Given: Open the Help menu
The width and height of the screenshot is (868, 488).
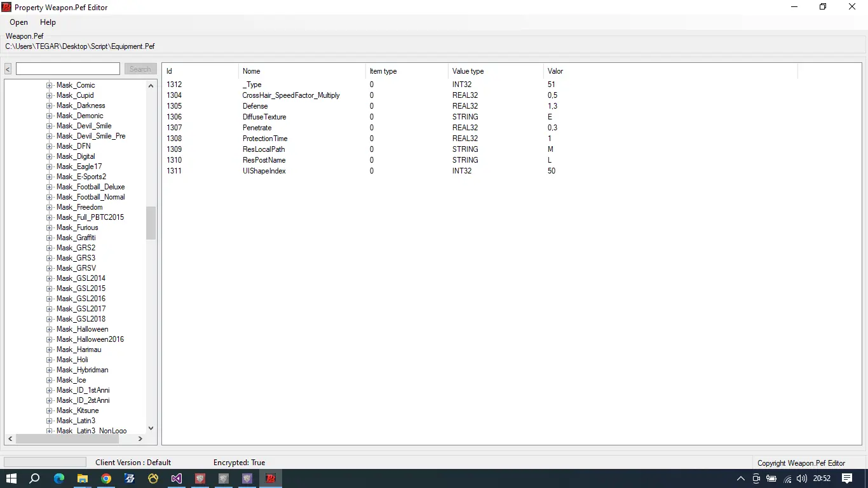Looking at the screenshot, I should pos(48,22).
